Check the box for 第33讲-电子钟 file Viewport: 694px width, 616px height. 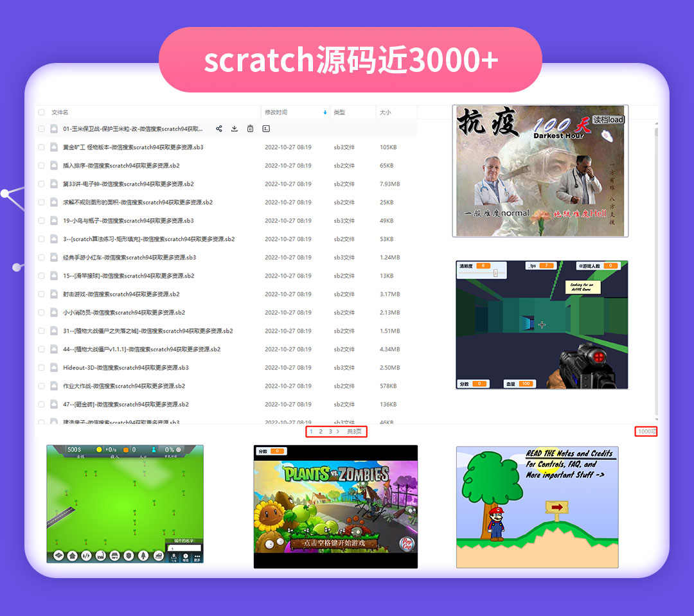click(41, 184)
